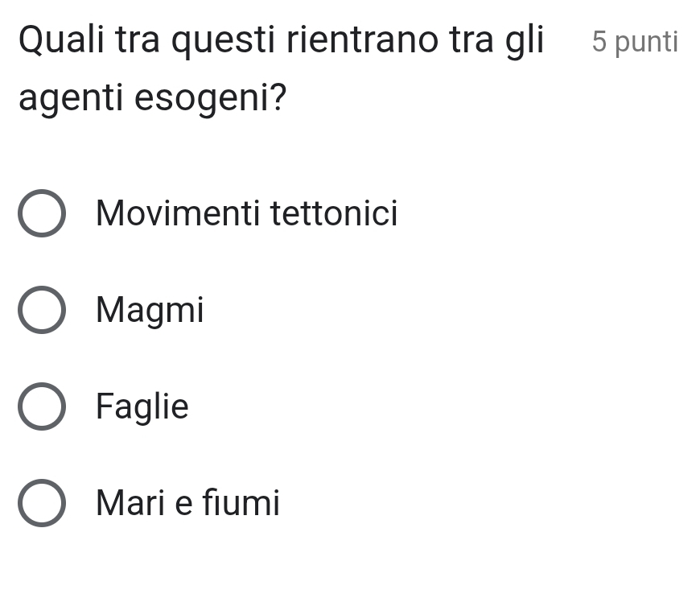The width and height of the screenshot is (700, 594).
Task: Click the "5 punti" score label
Action: tap(634, 42)
